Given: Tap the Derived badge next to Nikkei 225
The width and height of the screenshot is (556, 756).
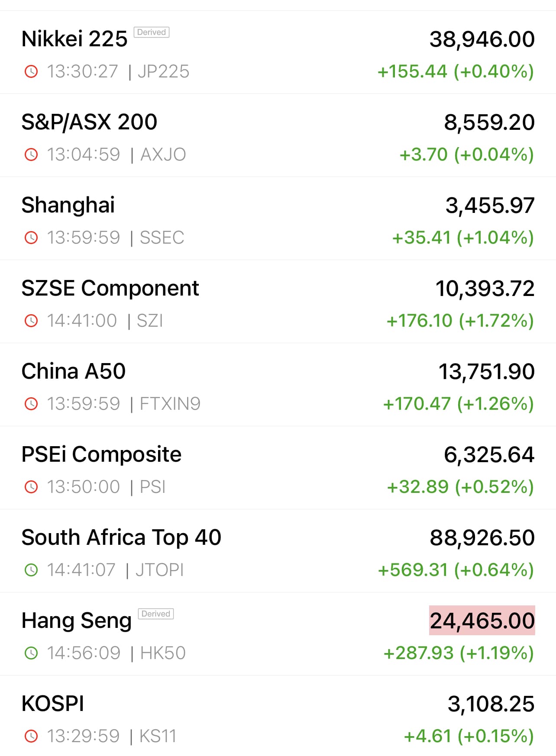Looking at the screenshot, I should pos(152,32).
